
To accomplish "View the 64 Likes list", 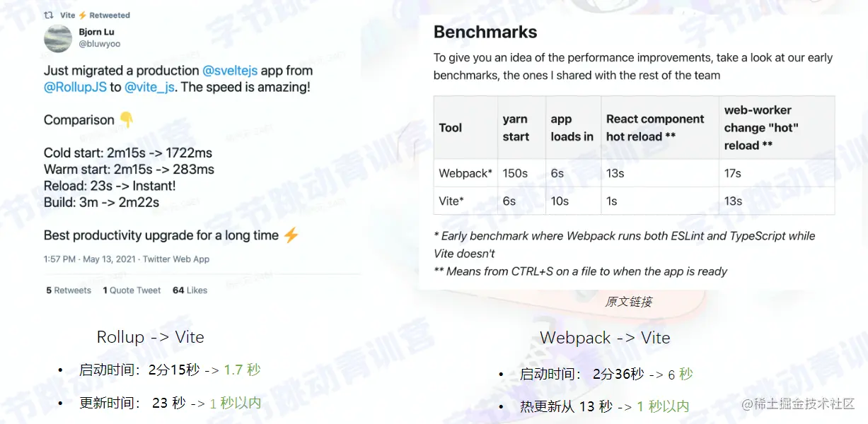I will tap(190, 290).
